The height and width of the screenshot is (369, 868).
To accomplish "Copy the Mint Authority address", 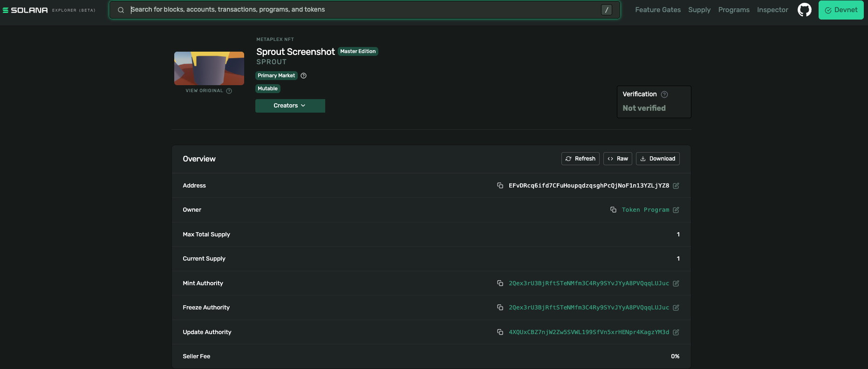I will [x=500, y=283].
